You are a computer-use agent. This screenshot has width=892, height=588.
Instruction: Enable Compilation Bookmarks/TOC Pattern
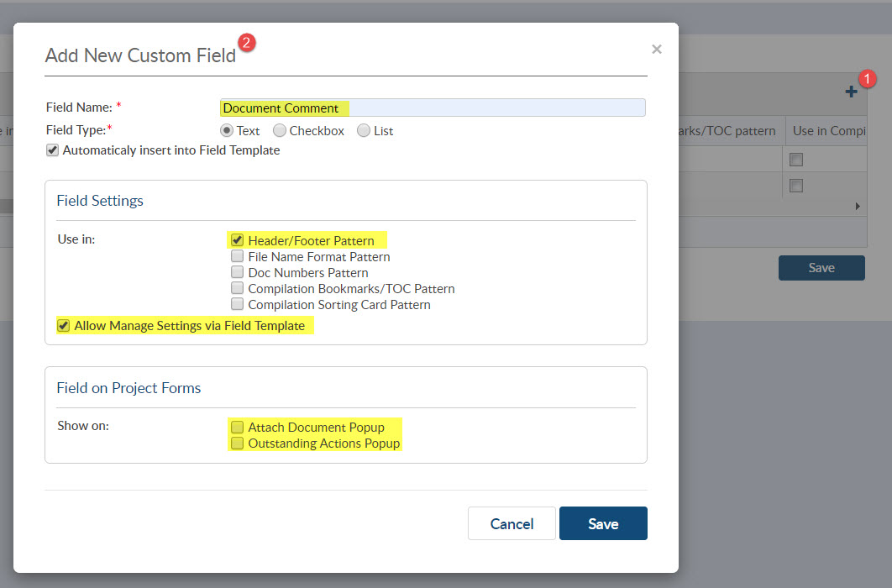pyautogui.click(x=238, y=288)
